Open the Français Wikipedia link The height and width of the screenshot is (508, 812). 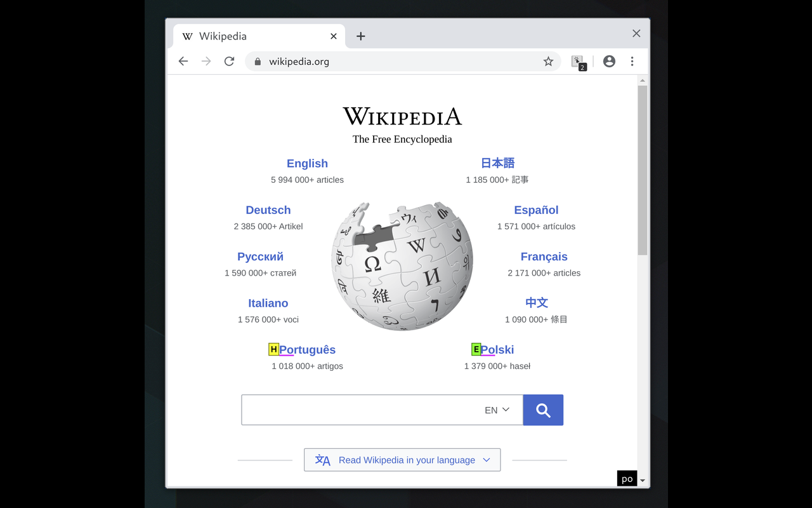(x=544, y=257)
